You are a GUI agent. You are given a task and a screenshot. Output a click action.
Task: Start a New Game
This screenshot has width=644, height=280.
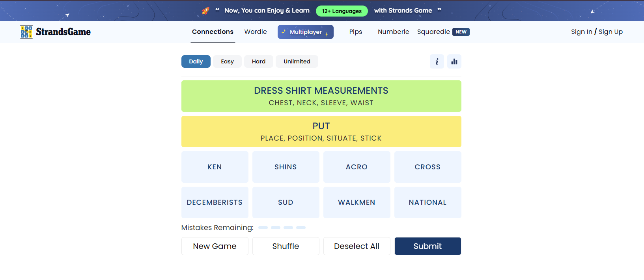(x=215, y=246)
